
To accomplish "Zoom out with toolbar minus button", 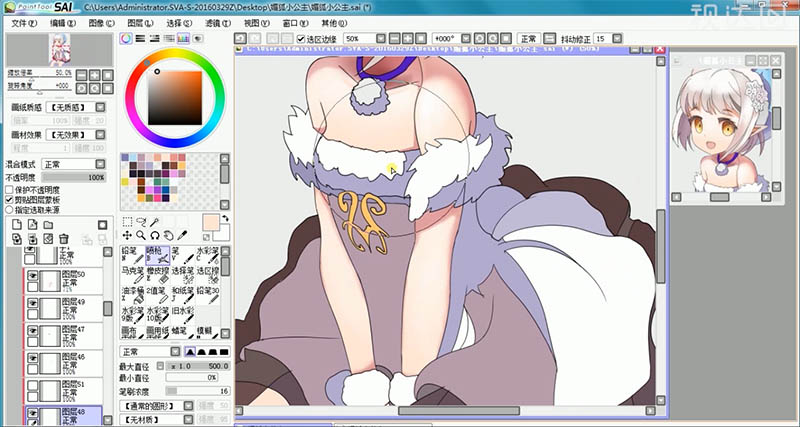I will coord(394,39).
